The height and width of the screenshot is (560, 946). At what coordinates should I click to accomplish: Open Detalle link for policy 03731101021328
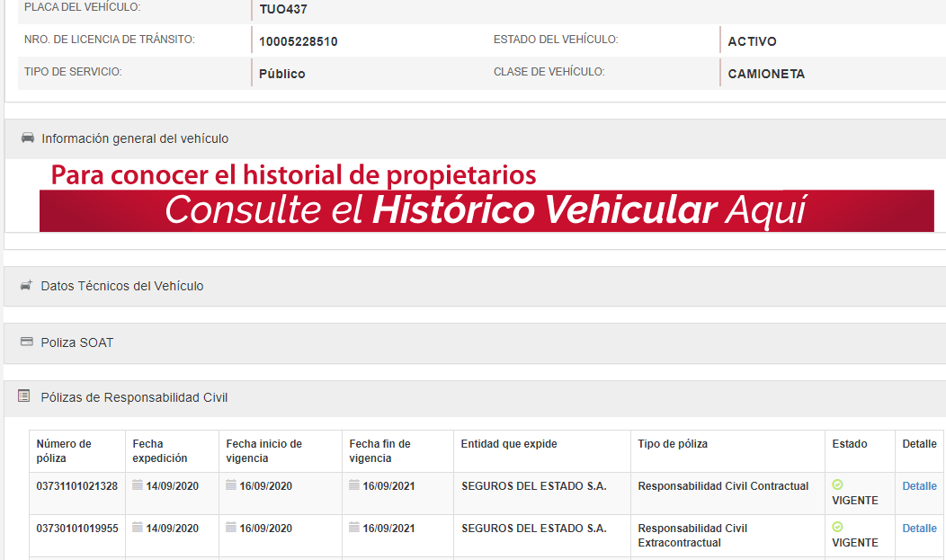919,486
